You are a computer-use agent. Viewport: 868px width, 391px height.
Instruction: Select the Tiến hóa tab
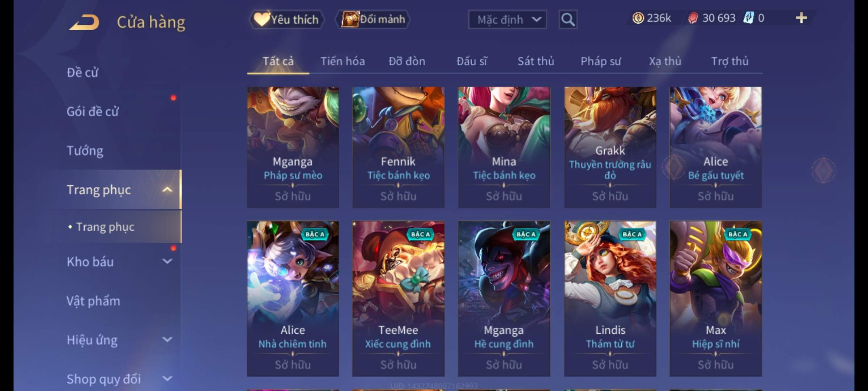point(342,61)
